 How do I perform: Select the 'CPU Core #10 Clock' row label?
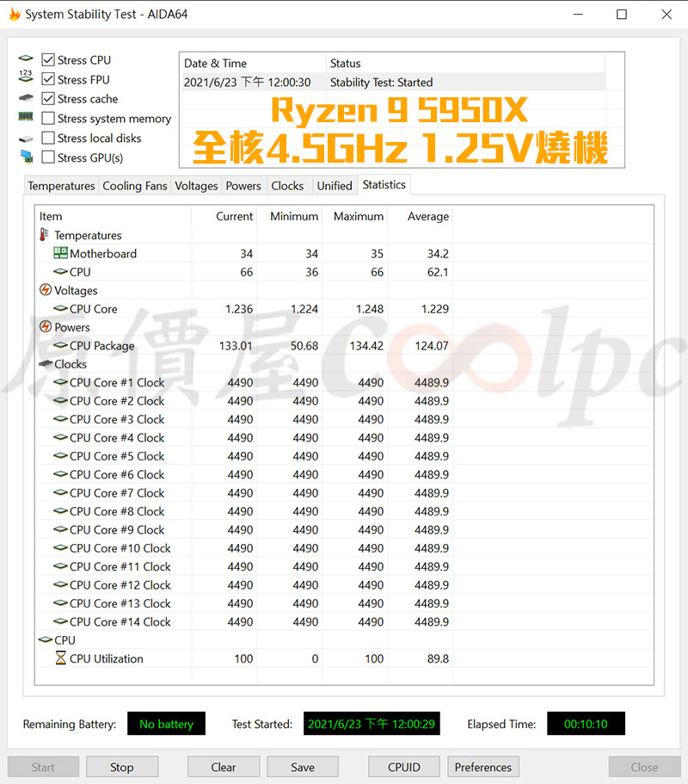tap(120, 548)
